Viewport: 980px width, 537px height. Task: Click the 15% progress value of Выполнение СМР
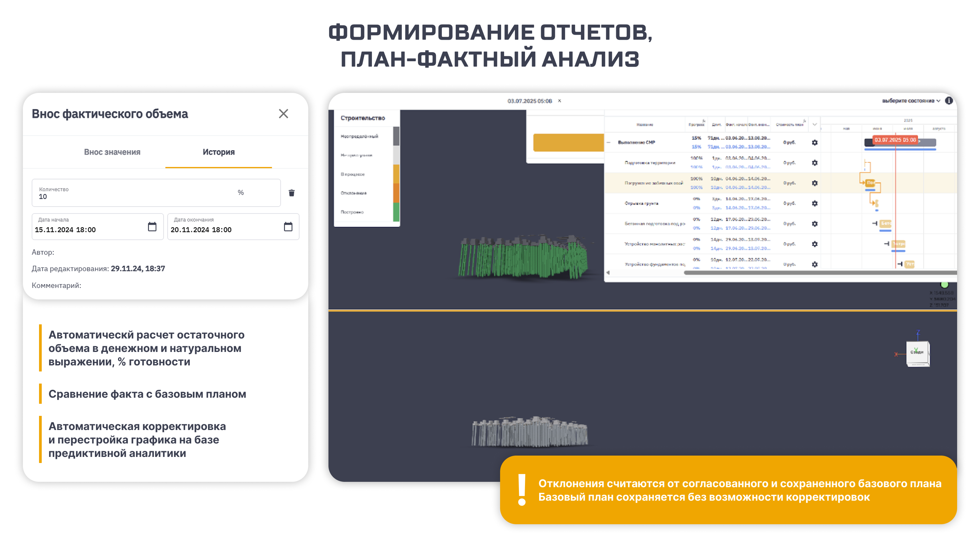click(696, 138)
